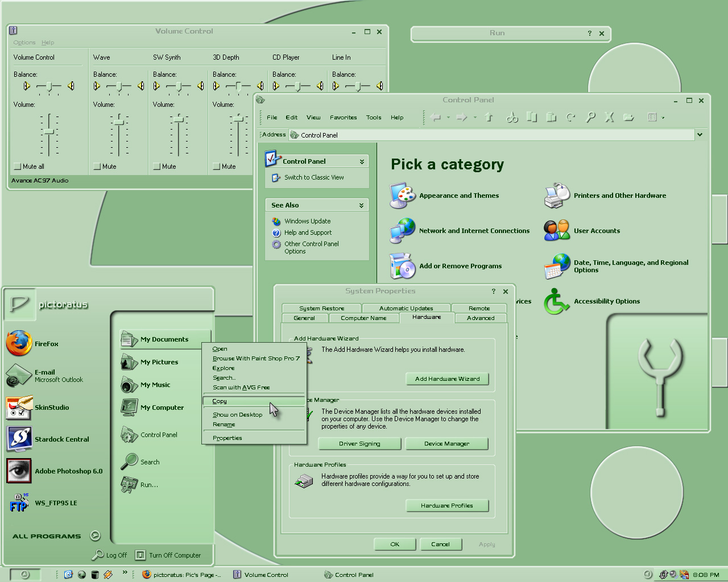728x582 pixels.
Task: Open Network and Internet Connections icon
Action: coord(403,231)
